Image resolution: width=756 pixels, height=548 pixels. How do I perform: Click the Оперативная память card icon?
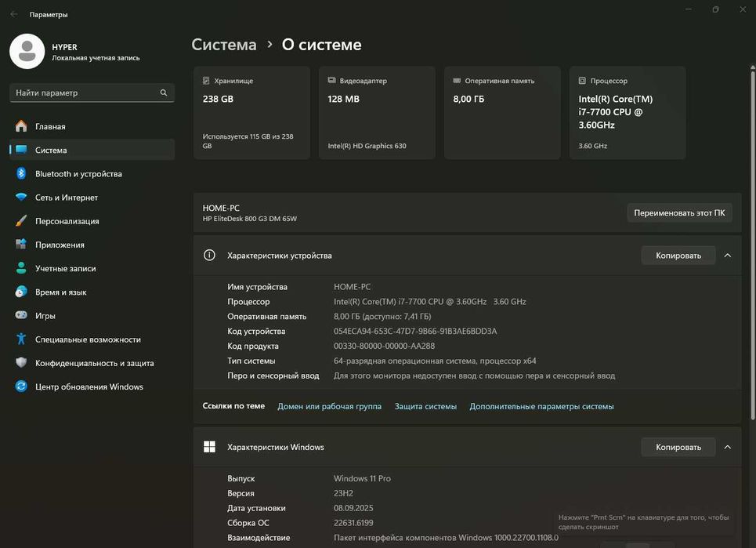457,81
